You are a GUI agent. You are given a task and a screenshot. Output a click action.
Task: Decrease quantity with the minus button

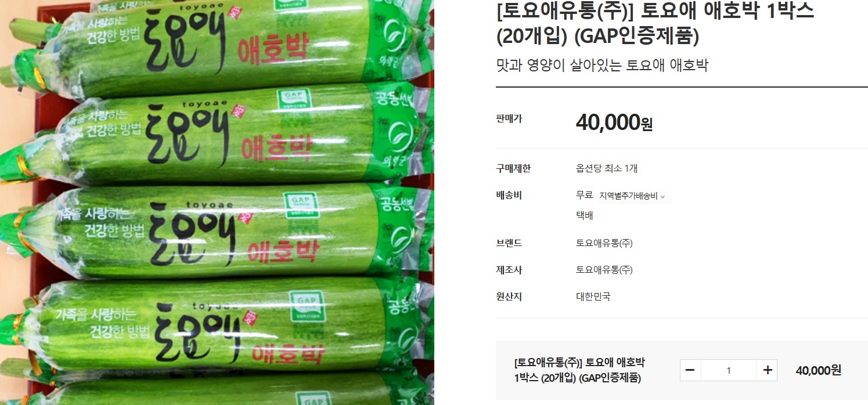click(x=690, y=370)
